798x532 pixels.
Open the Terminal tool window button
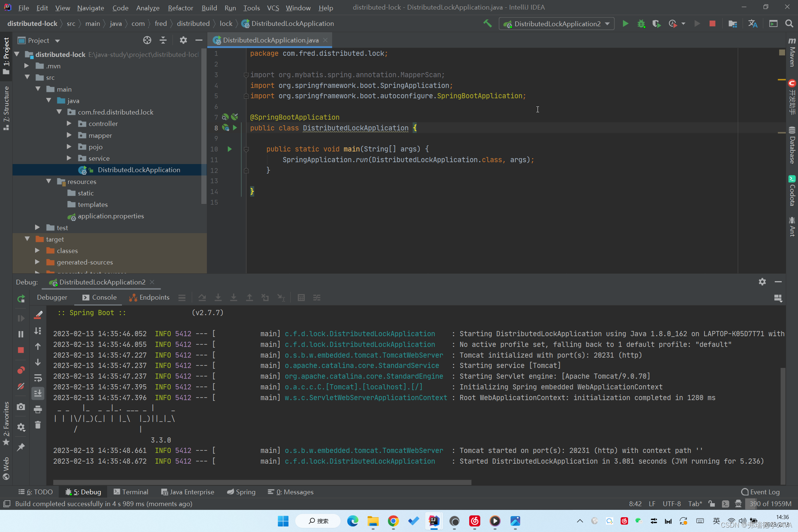point(131,492)
